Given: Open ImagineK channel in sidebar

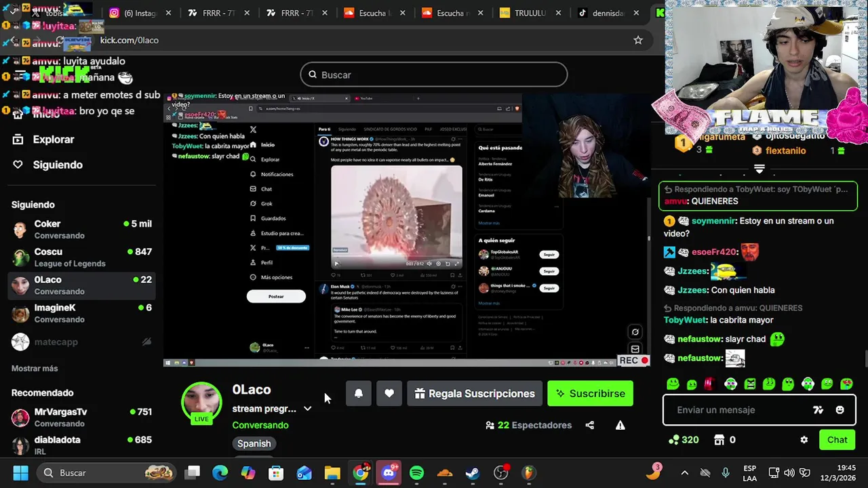Looking at the screenshot, I should pos(81,313).
